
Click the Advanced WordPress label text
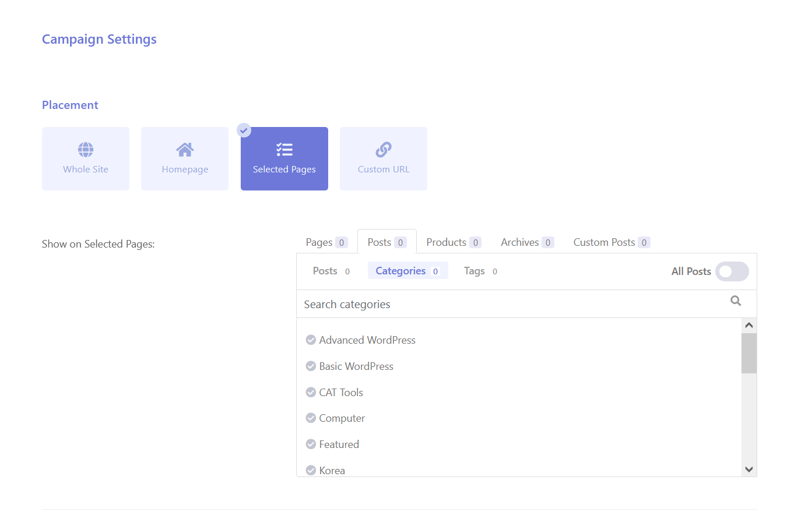click(x=367, y=340)
